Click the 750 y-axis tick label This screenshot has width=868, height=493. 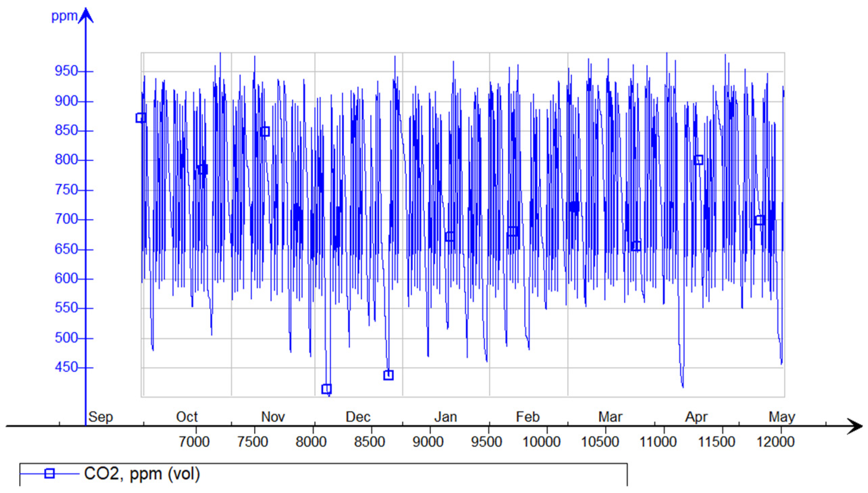click(x=66, y=190)
